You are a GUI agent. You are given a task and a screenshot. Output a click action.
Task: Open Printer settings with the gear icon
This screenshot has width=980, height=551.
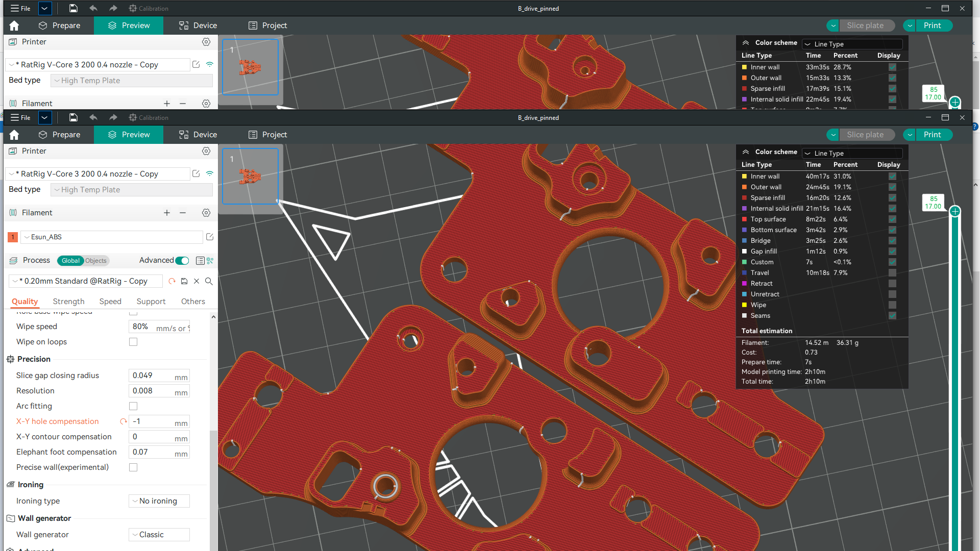tap(206, 151)
